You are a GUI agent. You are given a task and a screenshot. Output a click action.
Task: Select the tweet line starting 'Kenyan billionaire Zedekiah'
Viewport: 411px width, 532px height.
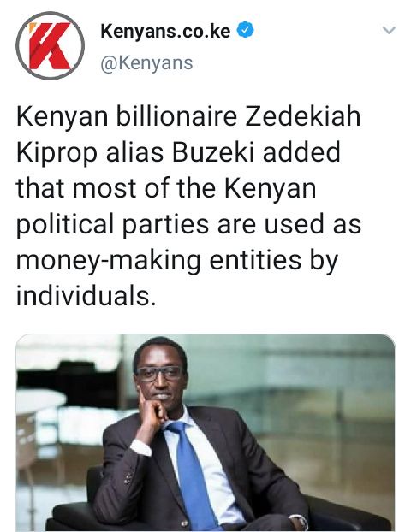pyautogui.click(x=188, y=117)
